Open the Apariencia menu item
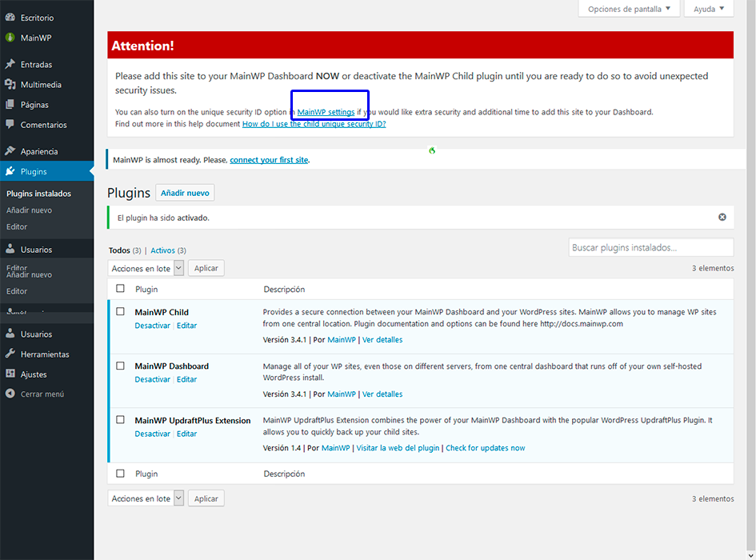Viewport: 756px width, 560px height. [39, 151]
